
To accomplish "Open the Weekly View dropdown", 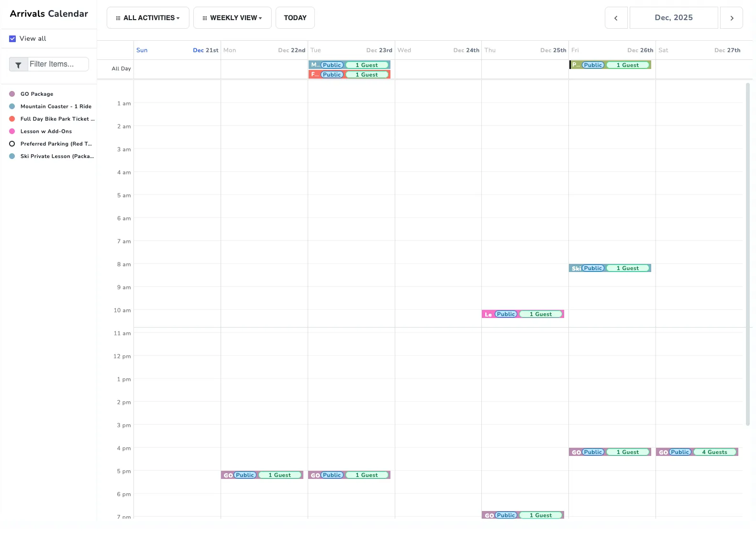I will tap(232, 18).
